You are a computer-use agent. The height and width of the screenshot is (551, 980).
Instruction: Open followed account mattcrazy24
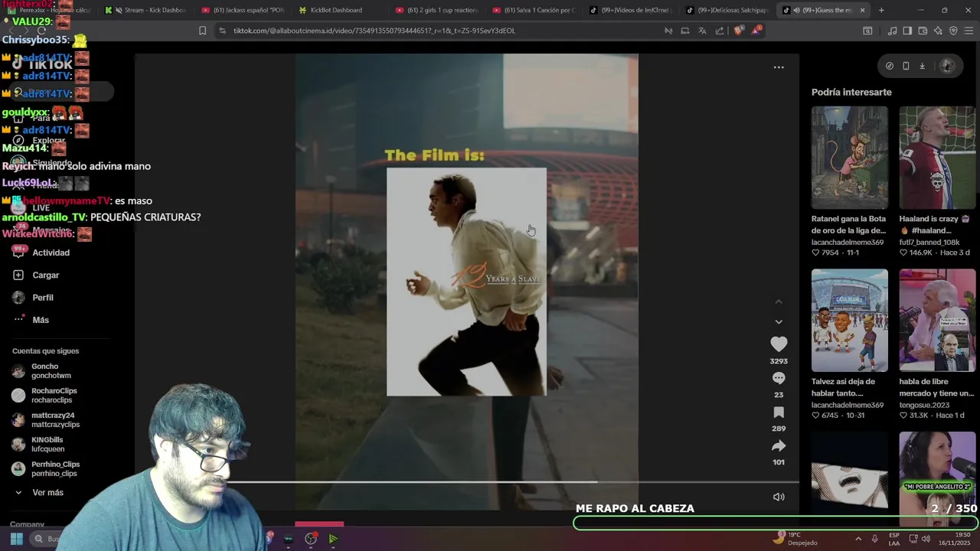46,420
